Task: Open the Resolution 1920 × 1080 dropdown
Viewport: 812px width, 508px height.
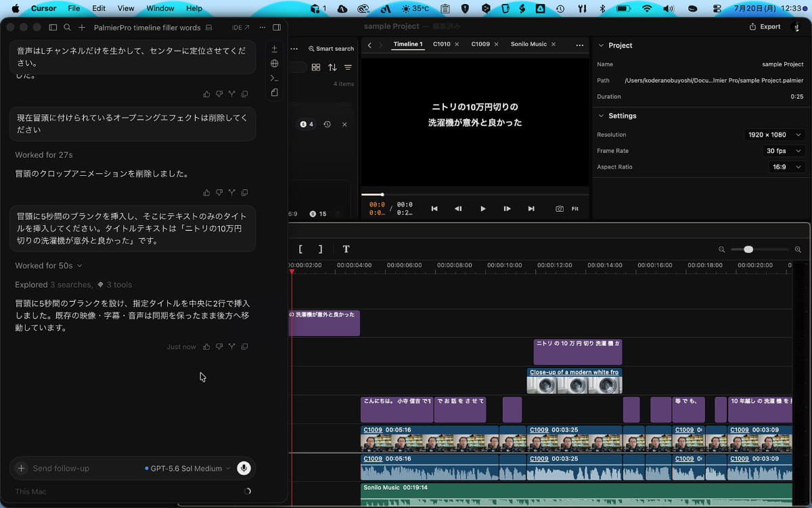Action: (775, 135)
